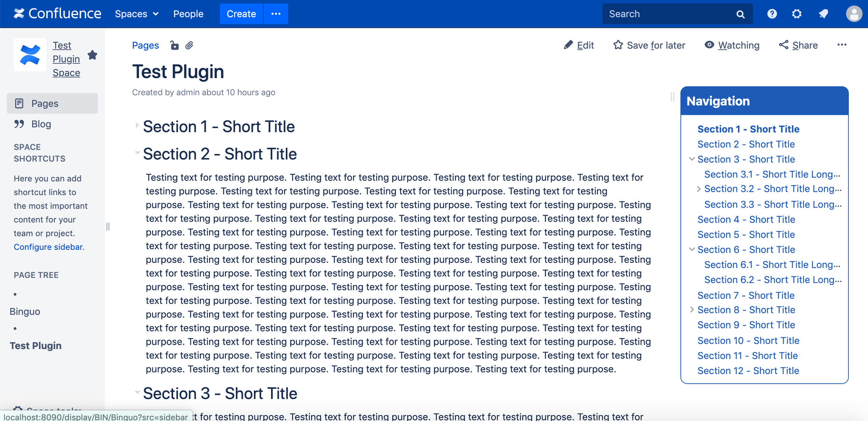Click the search magnifier icon

740,14
